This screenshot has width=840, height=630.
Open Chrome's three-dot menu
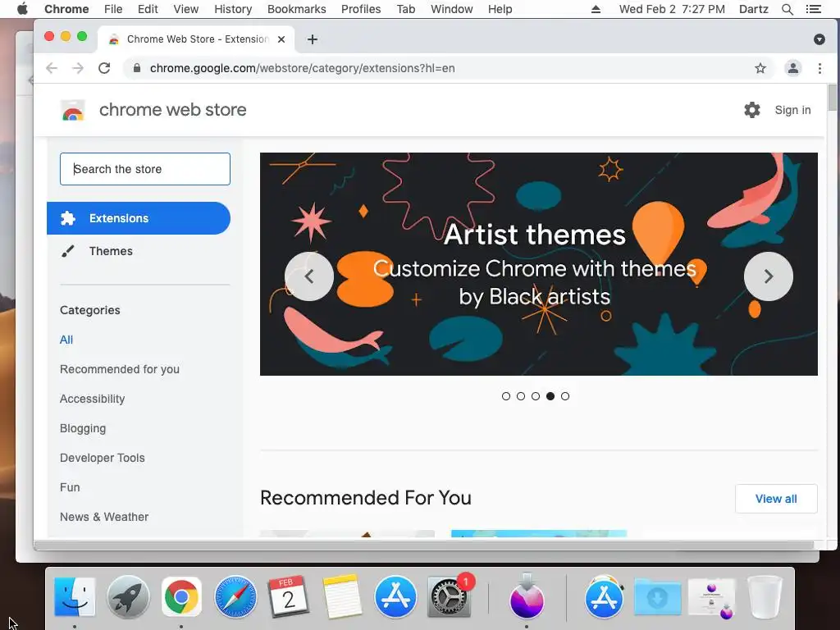click(819, 68)
